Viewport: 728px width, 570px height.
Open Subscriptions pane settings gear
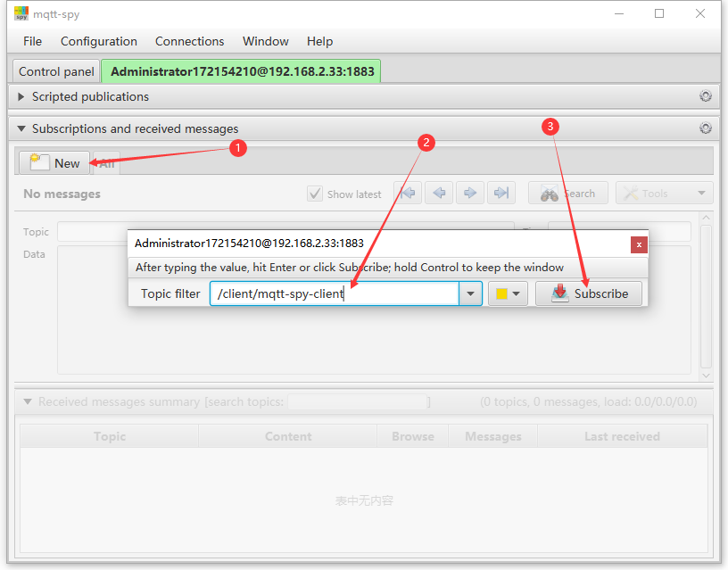(x=705, y=128)
